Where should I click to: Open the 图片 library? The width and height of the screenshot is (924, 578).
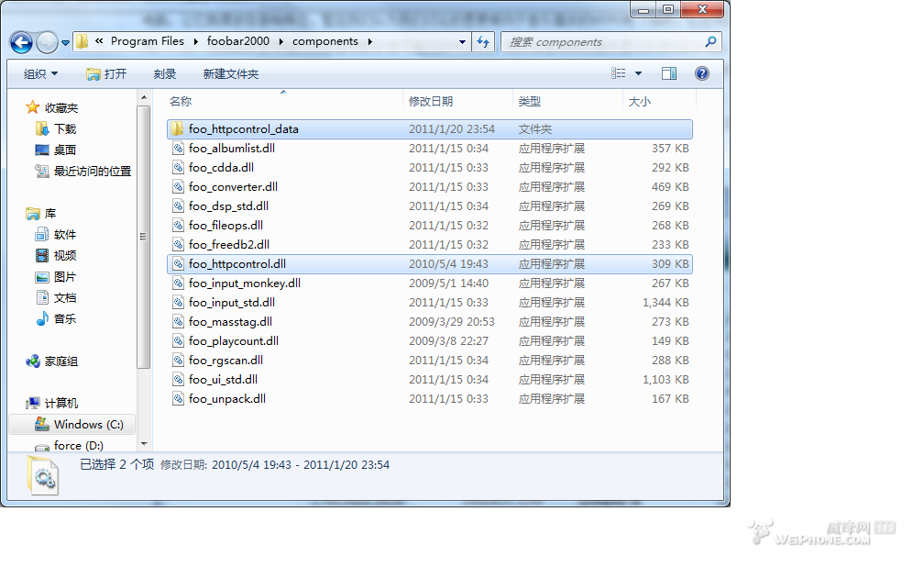[56, 277]
